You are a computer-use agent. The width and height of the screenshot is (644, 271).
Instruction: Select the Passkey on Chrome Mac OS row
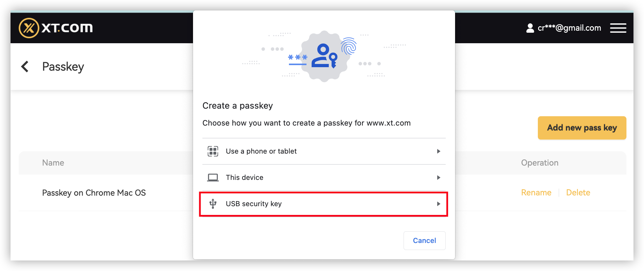(94, 193)
